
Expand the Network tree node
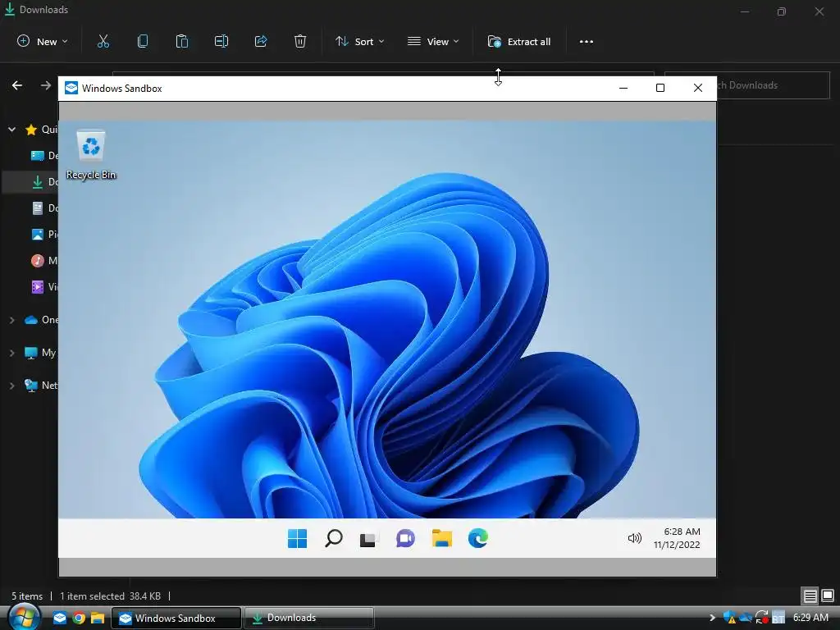[x=11, y=386]
